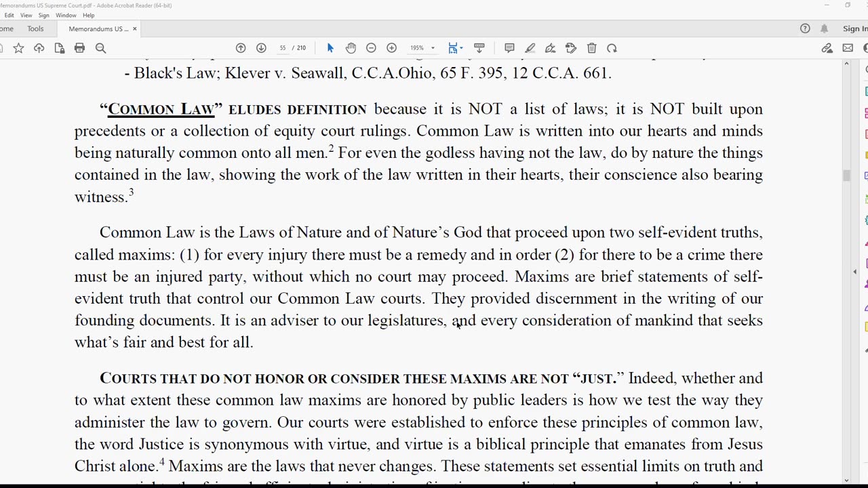The image size is (868, 488).
Task: Switch to the Tools tab
Action: pyautogui.click(x=35, y=28)
